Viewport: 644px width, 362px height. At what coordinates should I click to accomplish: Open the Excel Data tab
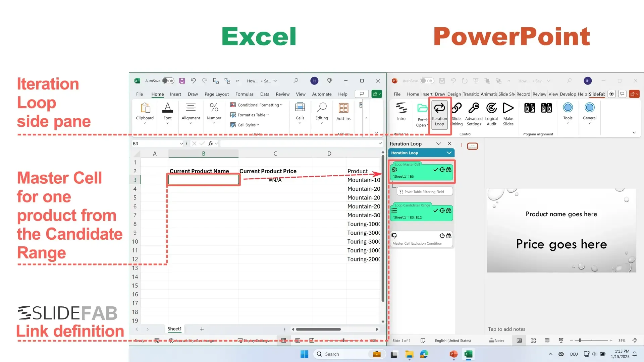265,94
